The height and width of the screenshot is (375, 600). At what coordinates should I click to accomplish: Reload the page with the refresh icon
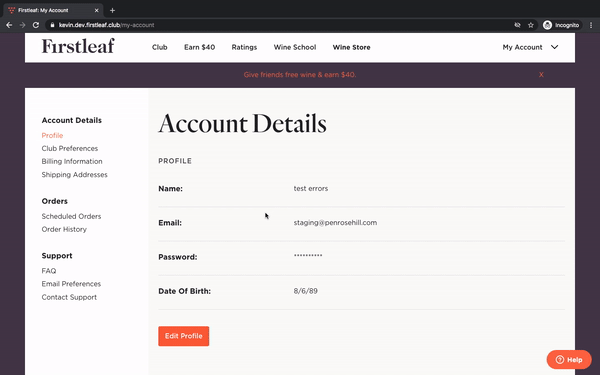[x=36, y=25]
